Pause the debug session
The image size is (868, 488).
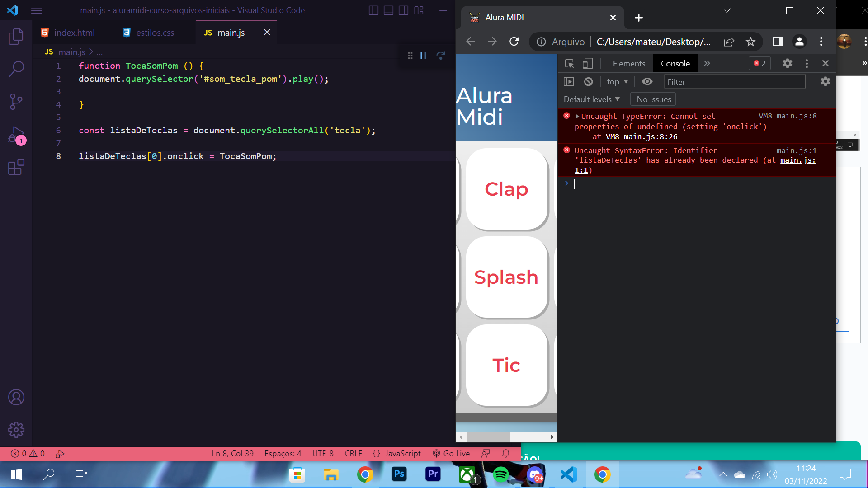point(423,56)
